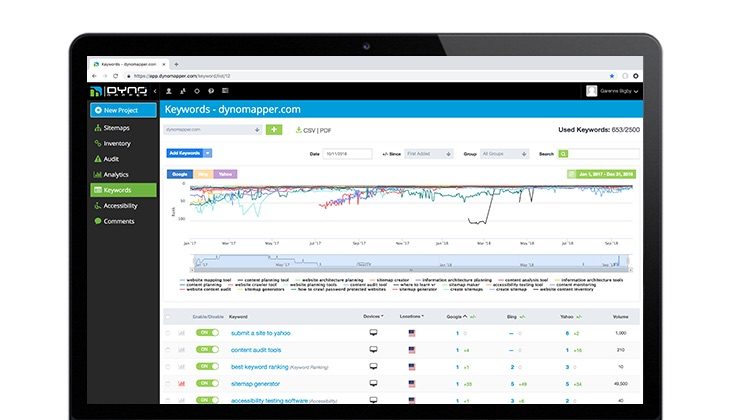Click the green search icon button
This screenshot has width=732, height=420.
point(563,154)
